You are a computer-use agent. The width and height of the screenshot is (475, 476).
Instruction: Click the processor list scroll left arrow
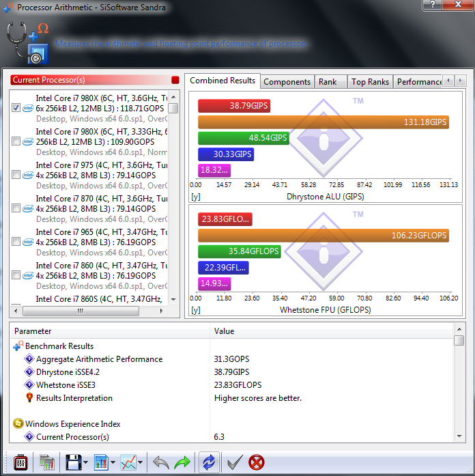16,311
